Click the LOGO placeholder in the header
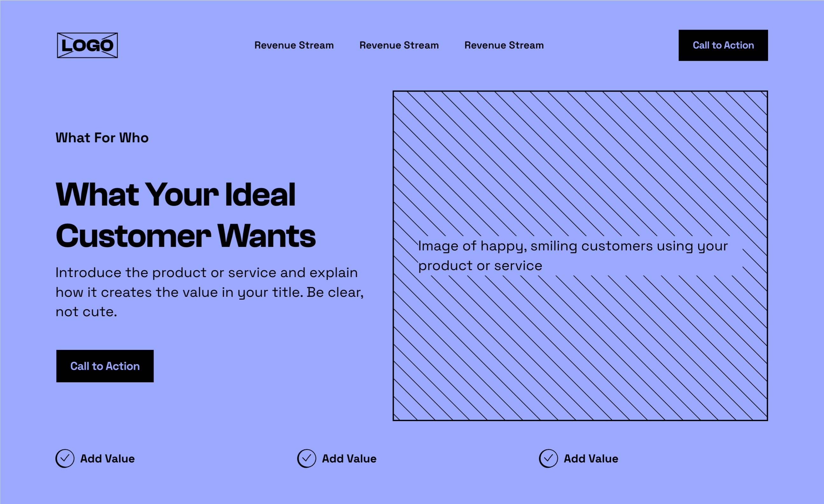 (87, 45)
